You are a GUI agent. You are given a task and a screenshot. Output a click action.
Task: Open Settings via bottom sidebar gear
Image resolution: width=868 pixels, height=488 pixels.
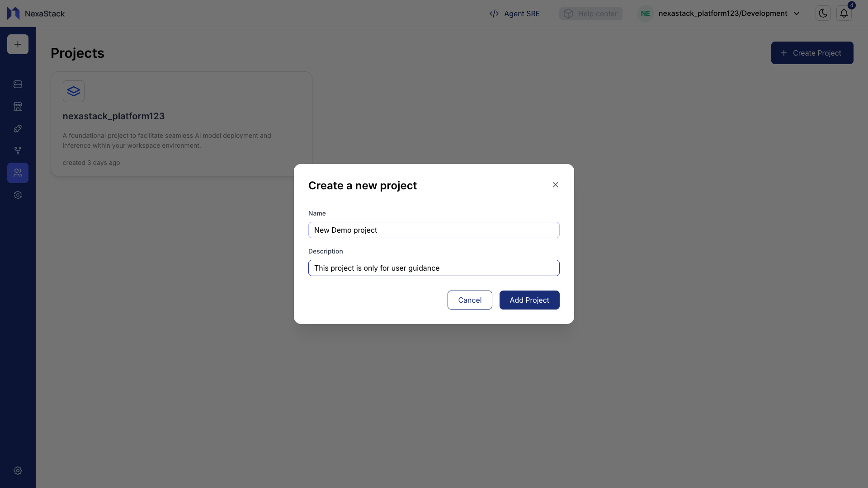click(x=18, y=471)
